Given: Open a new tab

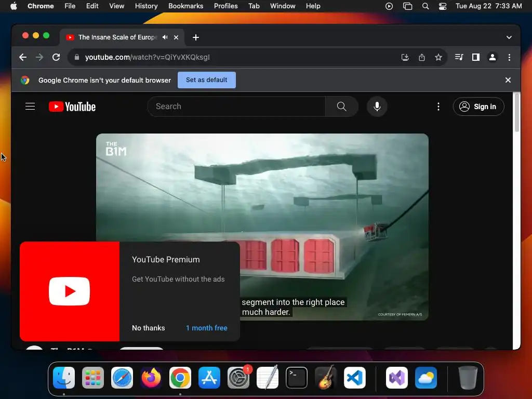Looking at the screenshot, I should pyautogui.click(x=196, y=37).
